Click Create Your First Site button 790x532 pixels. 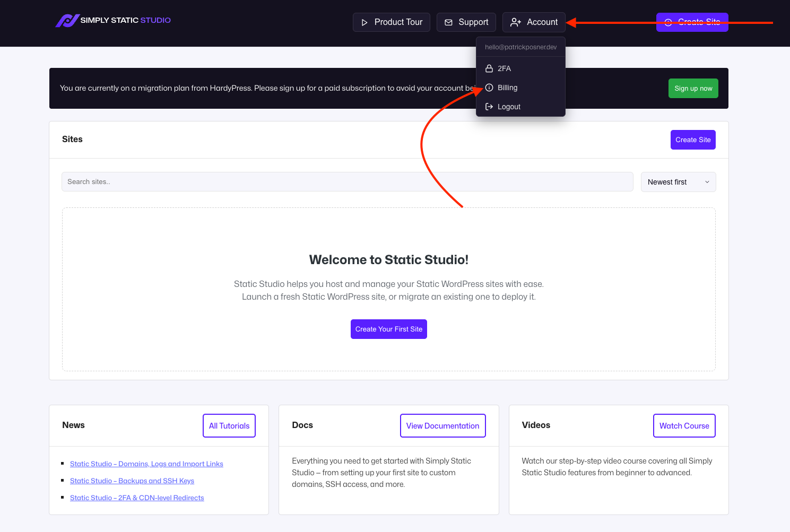(389, 329)
